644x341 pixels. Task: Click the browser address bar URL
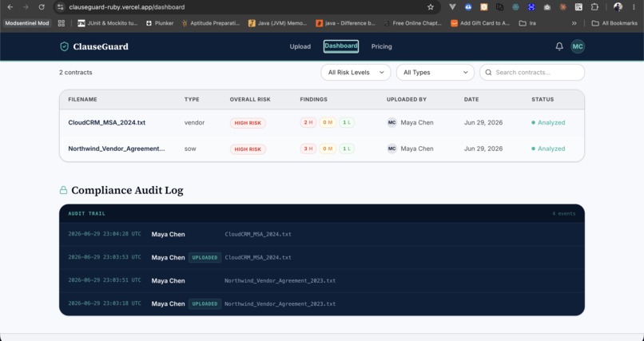pyautogui.click(x=127, y=7)
